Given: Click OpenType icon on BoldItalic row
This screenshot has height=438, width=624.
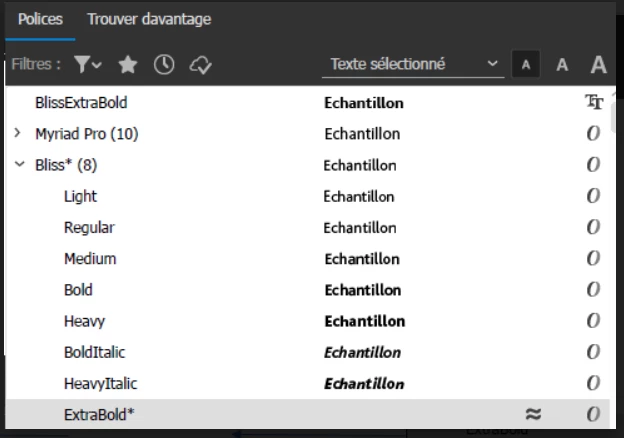Looking at the screenshot, I should (x=593, y=352).
